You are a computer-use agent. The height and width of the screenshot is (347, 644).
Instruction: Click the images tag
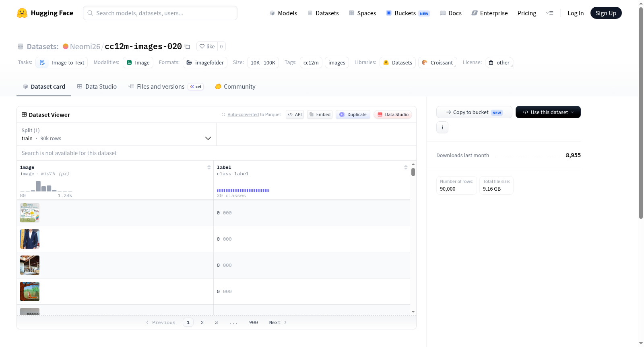coord(337,62)
